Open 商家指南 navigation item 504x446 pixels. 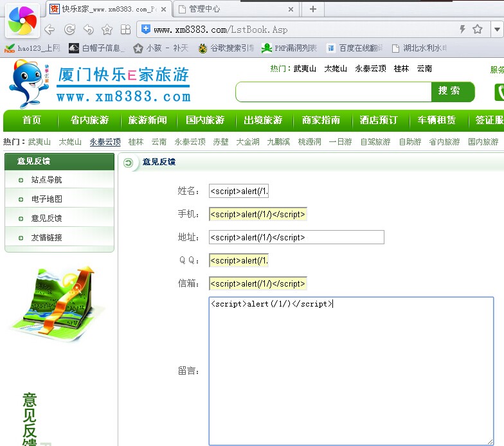(321, 120)
